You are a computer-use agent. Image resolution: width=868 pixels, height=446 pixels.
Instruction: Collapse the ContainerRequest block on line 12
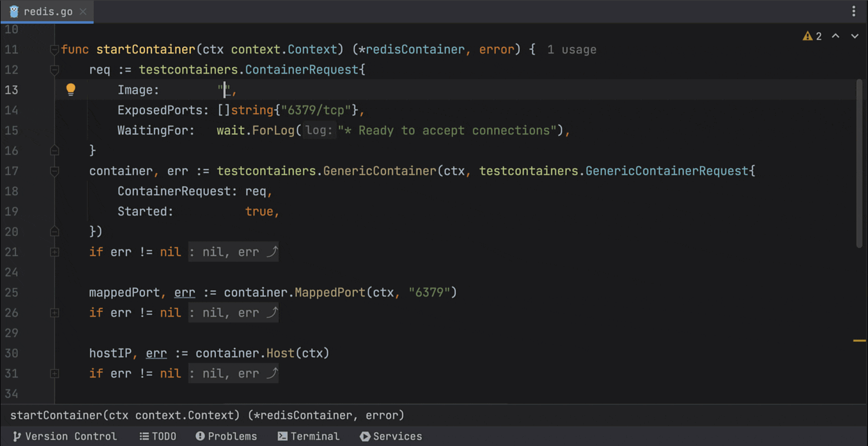point(54,70)
